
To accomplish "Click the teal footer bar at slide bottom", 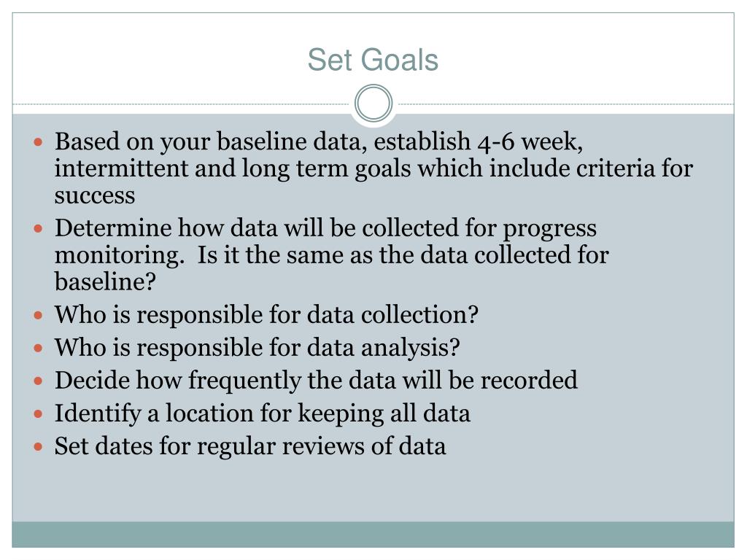I will click(373, 534).
